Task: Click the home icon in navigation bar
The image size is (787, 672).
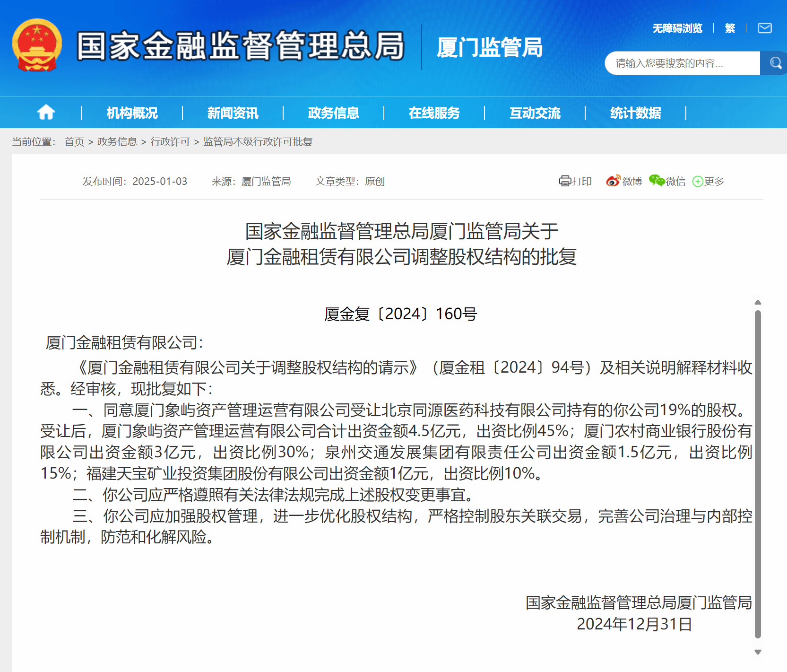Action: [x=46, y=113]
